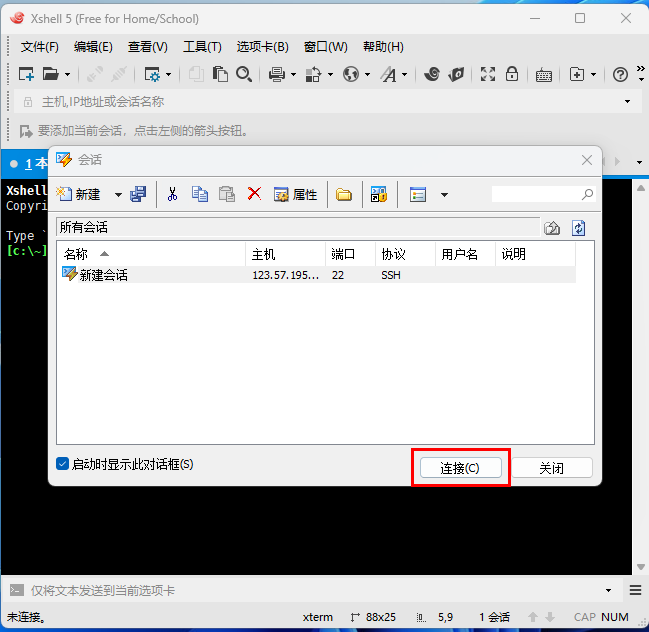Click the Paste icon in Sessions dialog

(227, 194)
